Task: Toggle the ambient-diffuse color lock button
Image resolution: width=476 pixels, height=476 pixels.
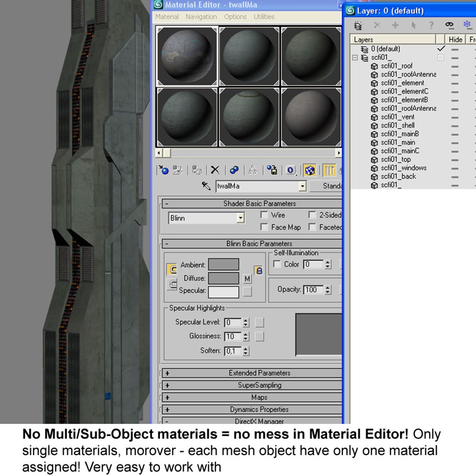Action: [x=258, y=271]
